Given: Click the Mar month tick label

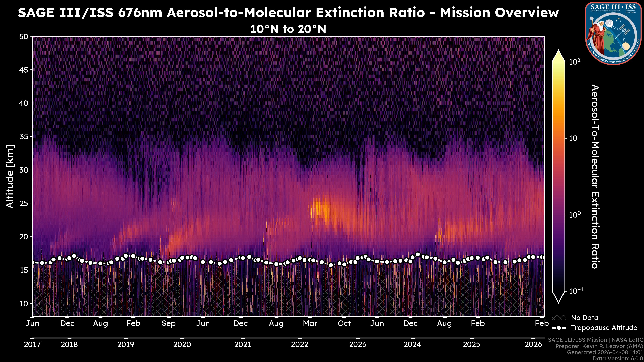Looking at the screenshot, I should coord(310,323).
